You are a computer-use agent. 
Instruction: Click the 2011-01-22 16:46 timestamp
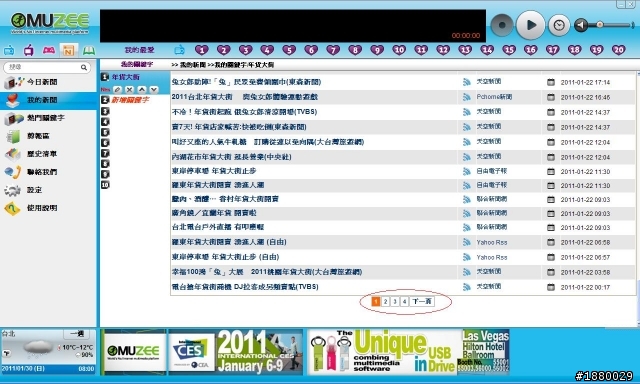pos(585,98)
